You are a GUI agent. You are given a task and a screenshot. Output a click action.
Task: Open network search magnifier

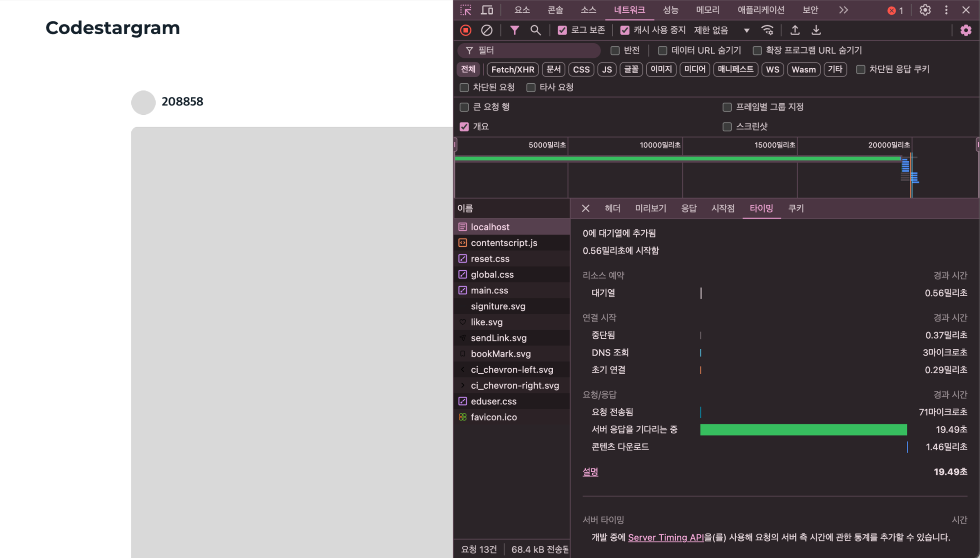pyautogui.click(x=535, y=30)
